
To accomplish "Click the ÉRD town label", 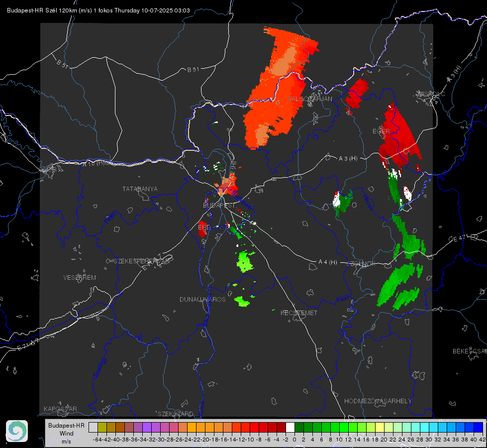I will pyautogui.click(x=204, y=227).
